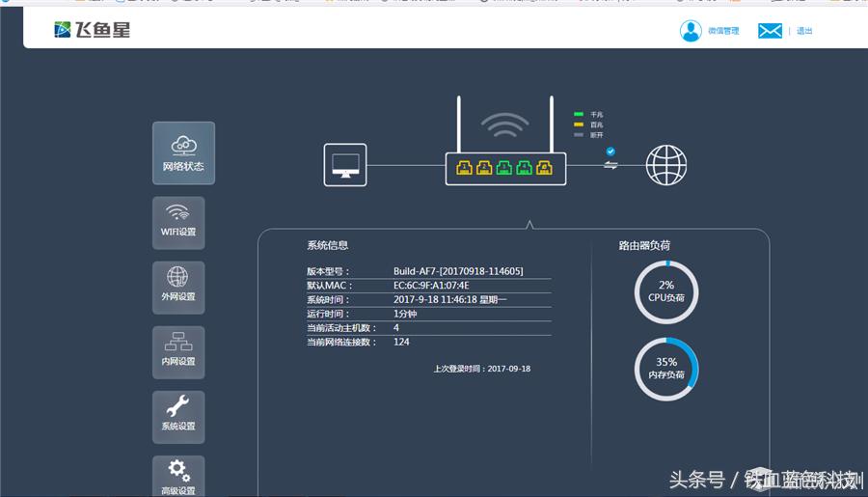The image size is (868, 497).
Task: Select the last yellow WAN port
Action: [544, 167]
